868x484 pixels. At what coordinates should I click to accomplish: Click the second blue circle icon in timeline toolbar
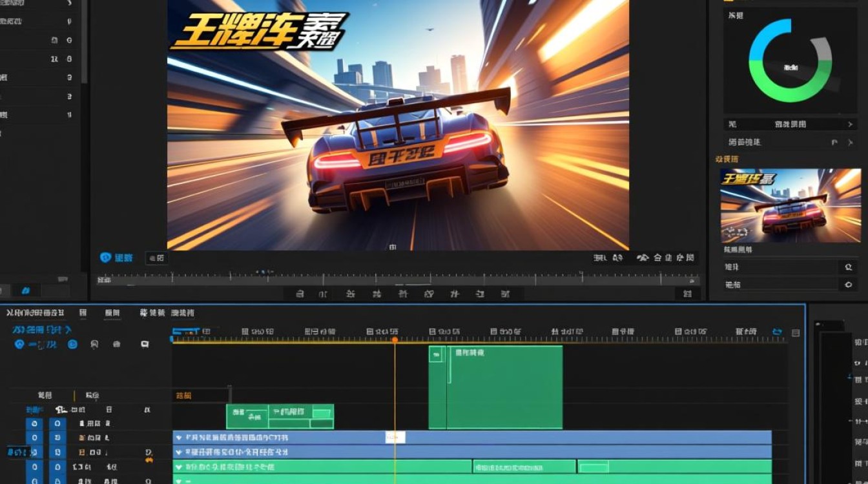click(x=72, y=345)
